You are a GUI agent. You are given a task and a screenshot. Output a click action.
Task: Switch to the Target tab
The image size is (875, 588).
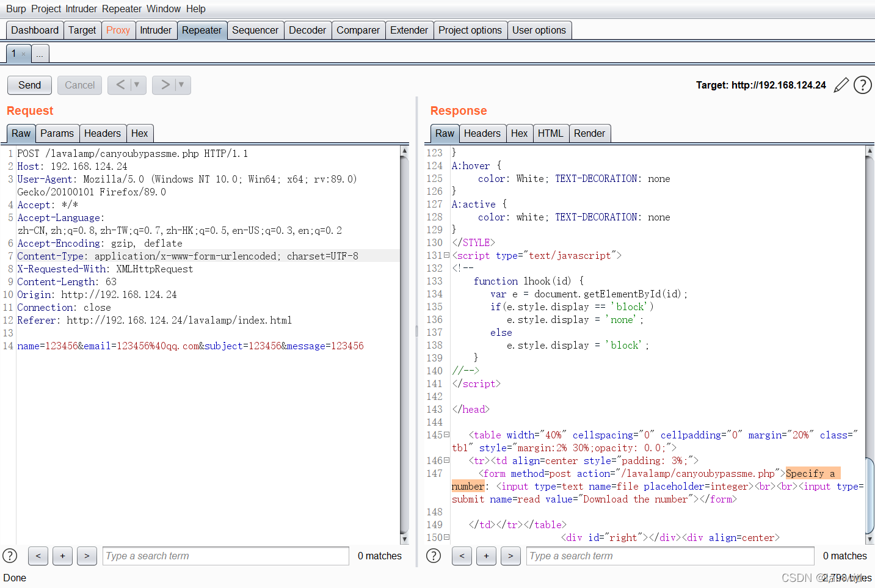tap(82, 31)
